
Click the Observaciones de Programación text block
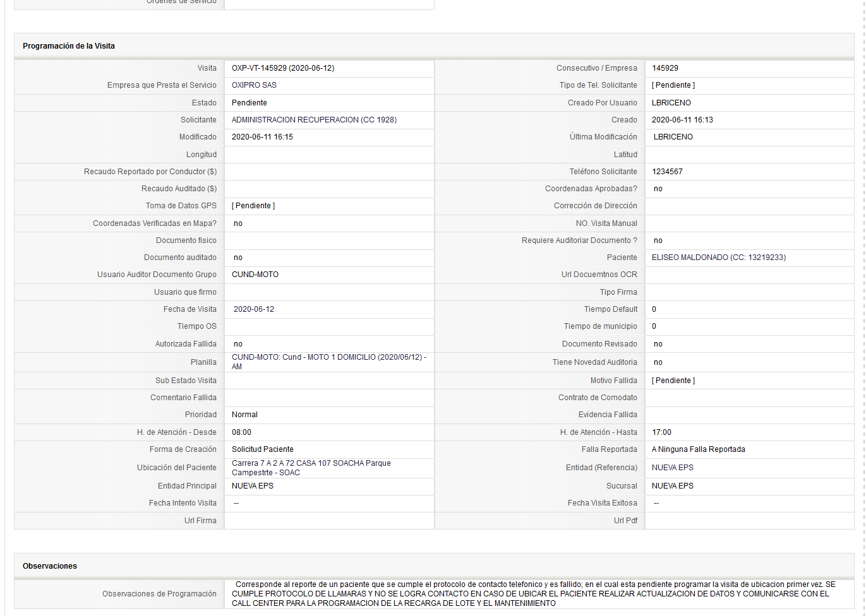pos(534,594)
